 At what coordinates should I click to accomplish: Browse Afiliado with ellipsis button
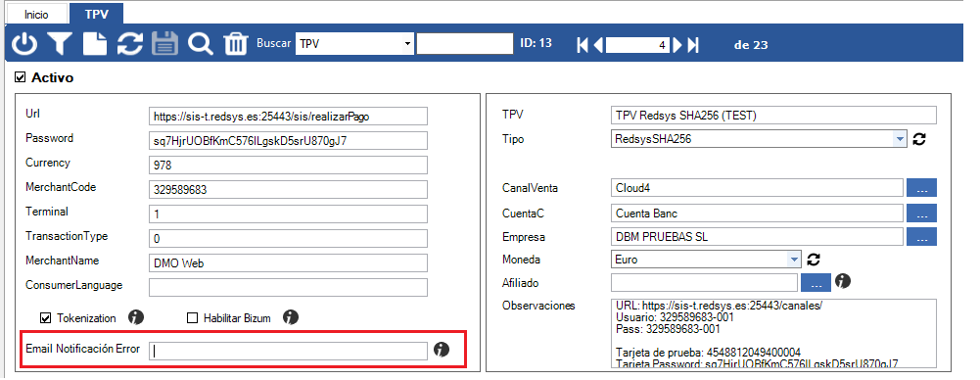point(817,282)
